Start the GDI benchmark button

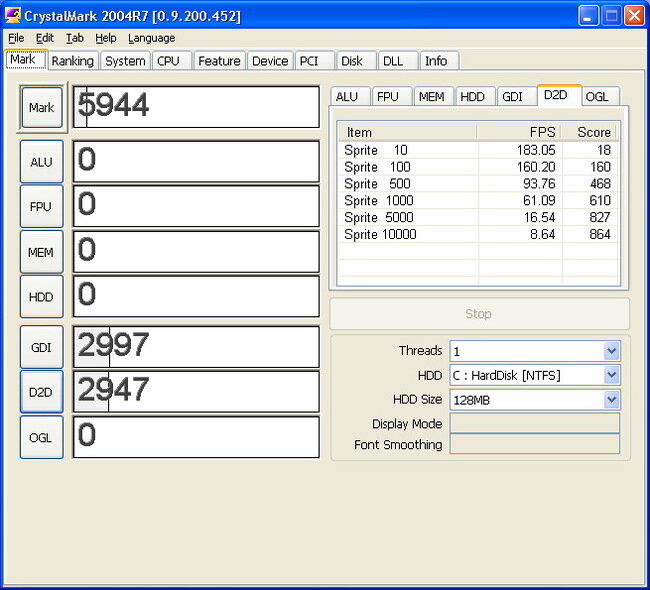[x=41, y=347]
